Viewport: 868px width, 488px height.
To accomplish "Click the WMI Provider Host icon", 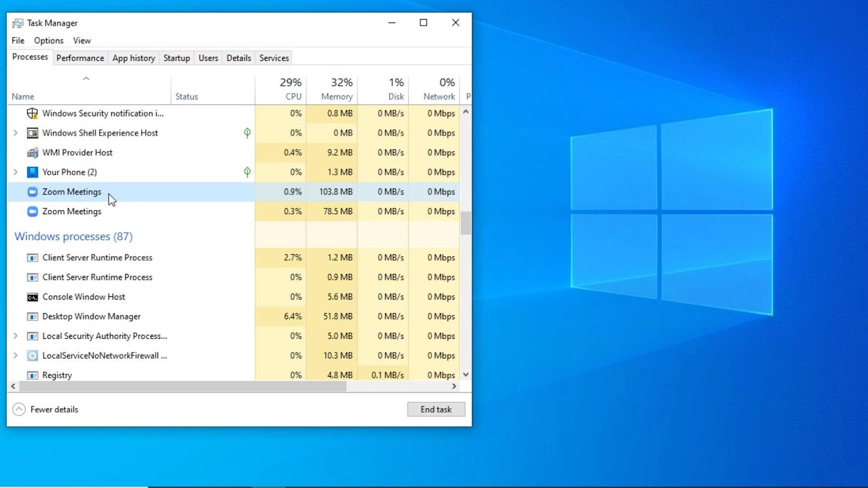I will click(32, 152).
